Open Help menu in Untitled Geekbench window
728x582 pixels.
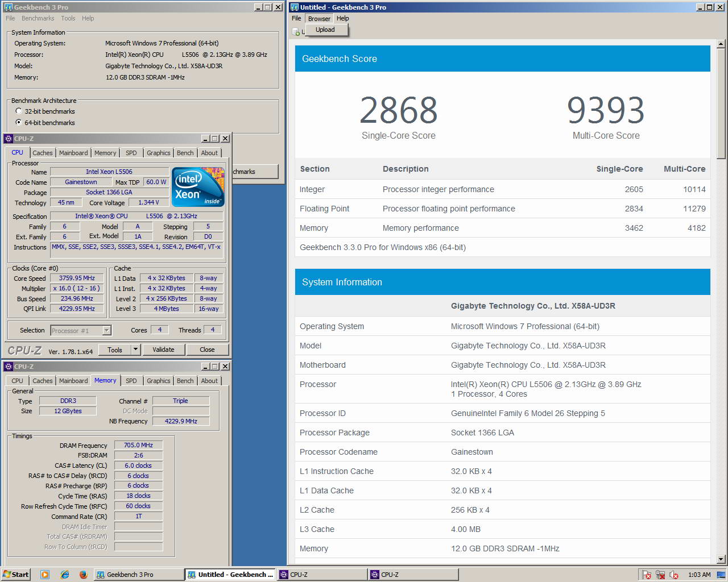pyautogui.click(x=342, y=18)
